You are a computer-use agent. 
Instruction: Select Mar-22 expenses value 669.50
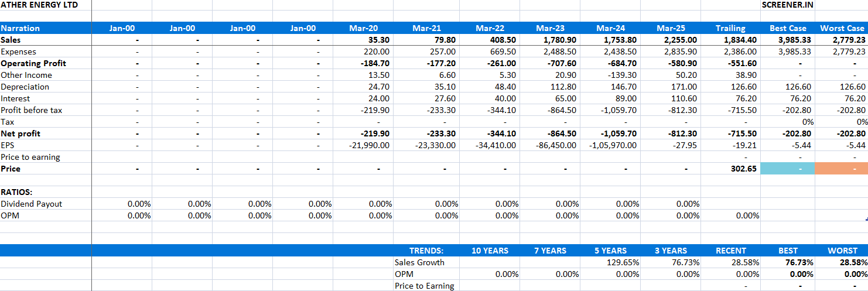pos(505,52)
